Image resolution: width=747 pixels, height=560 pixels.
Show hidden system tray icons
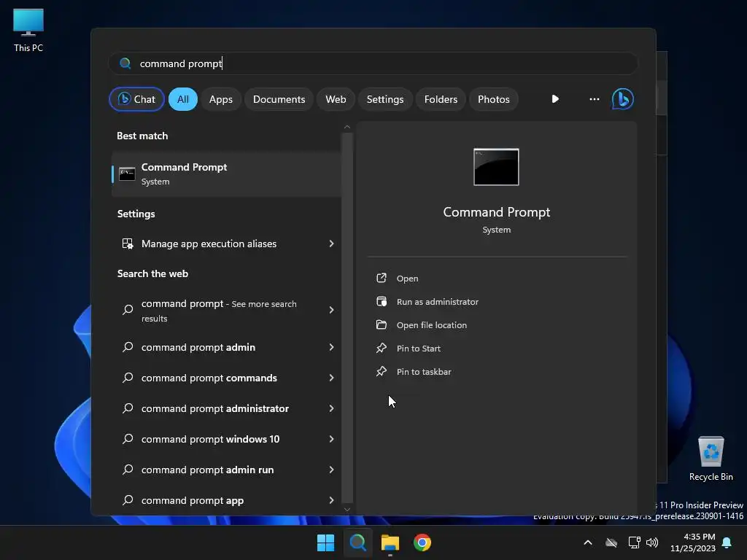588,542
